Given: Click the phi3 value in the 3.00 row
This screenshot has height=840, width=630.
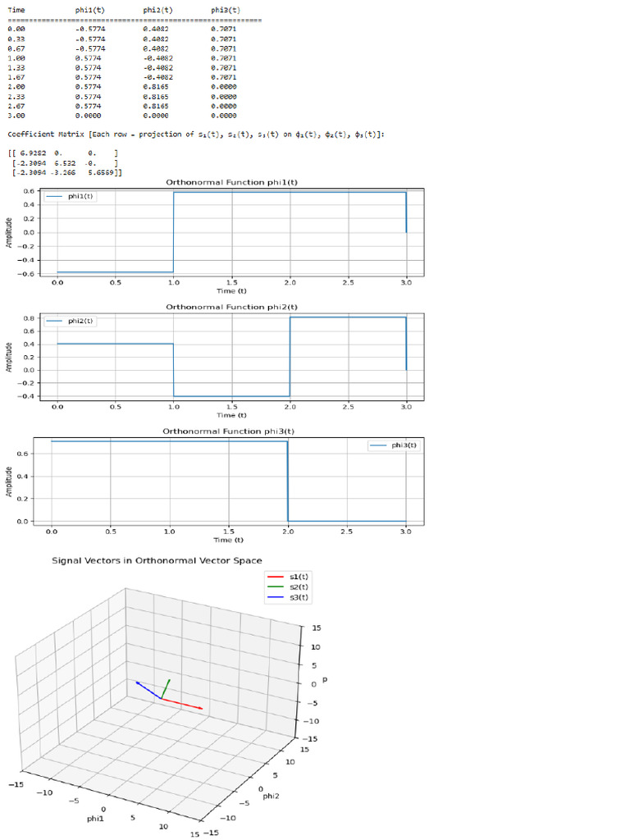Looking at the screenshot, I should coord(223,115).
